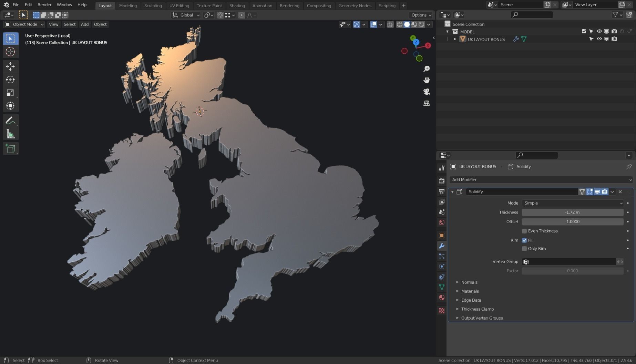Open the Material properties tab
Screen dimensions: 636x364
[x=442, y=298]
